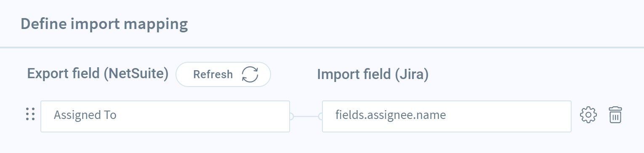The height and width of the screenshot is (153, 644).
Task: Delete the mapping with the trash icon
Action: click(x=615, y=115)
